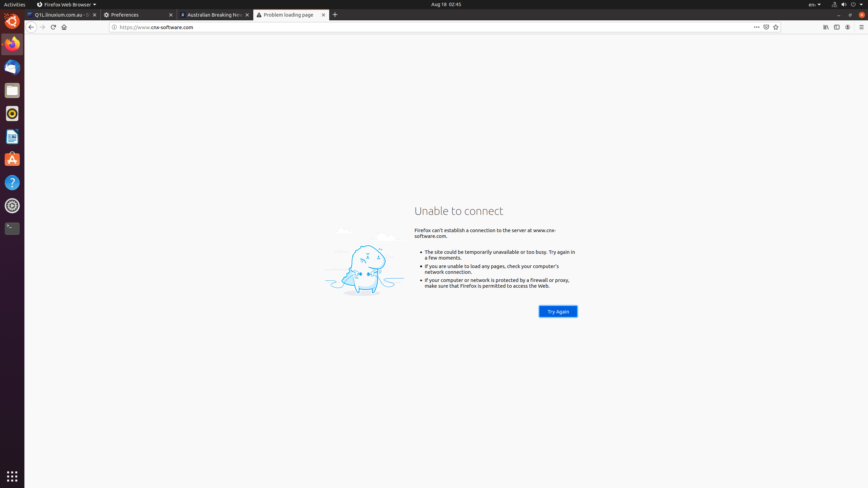Viewport: 868px width, 488px height.
Task: Toggle the sidebar view
Action: [837, 27]
